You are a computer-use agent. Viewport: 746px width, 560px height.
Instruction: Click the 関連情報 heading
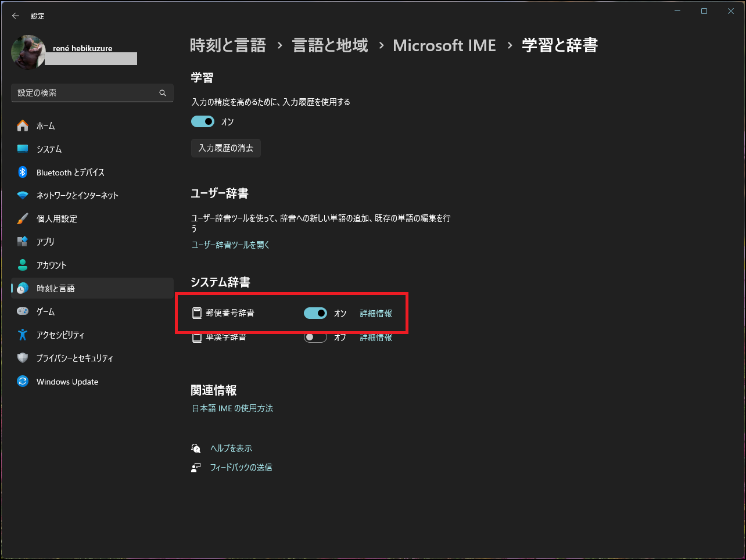(x=214, y=390)
